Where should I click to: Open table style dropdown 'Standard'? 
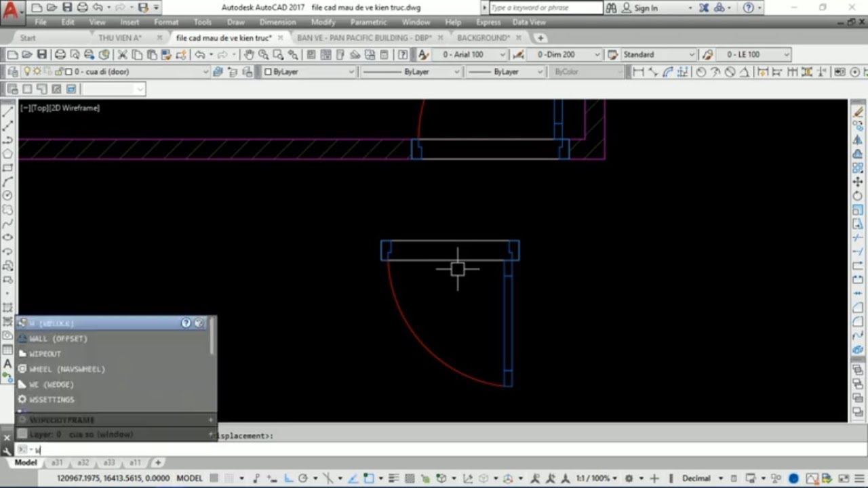tap(659, 55)
